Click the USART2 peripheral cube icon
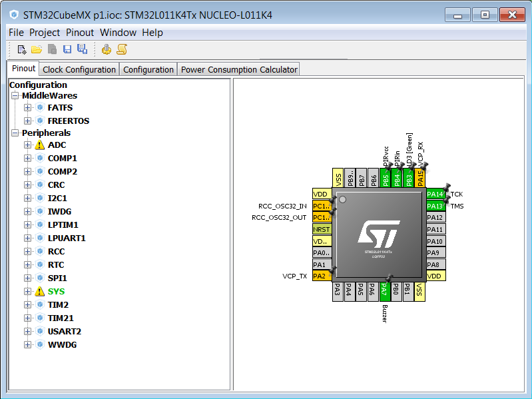 [x=40, y=332]
